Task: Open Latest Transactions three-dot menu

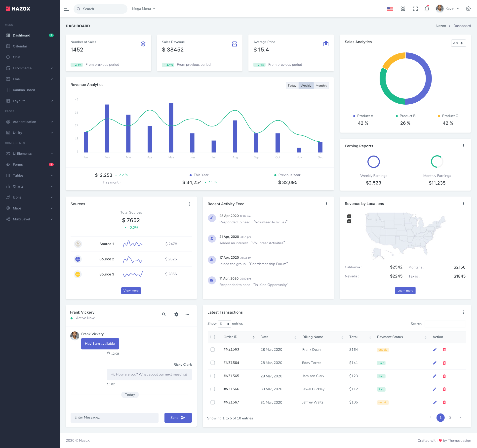Action: (x=463, y=312)
